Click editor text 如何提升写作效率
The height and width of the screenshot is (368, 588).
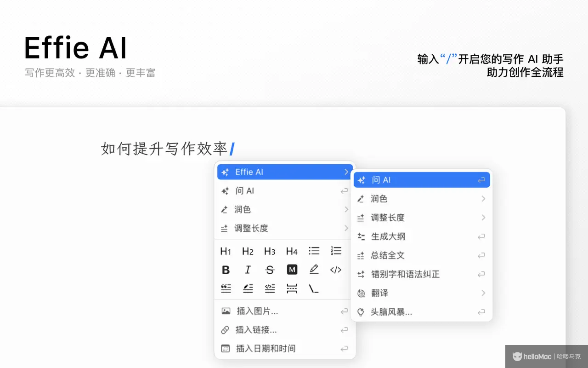pos(164,149)
